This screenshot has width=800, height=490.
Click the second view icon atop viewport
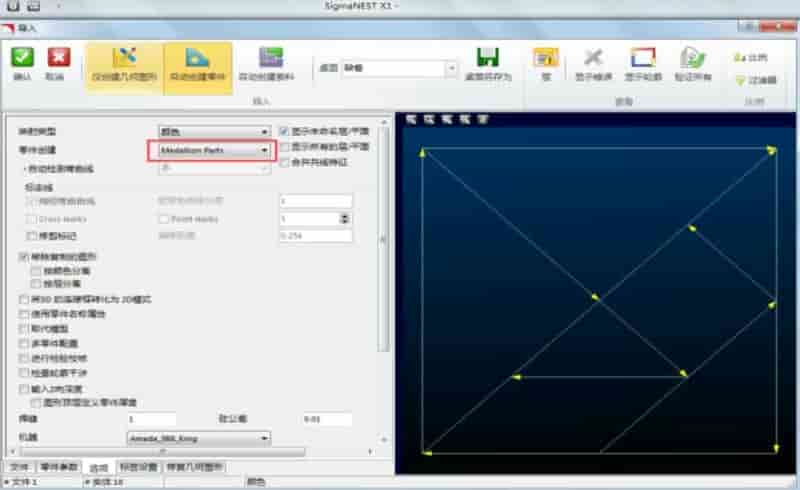point(429,119)
